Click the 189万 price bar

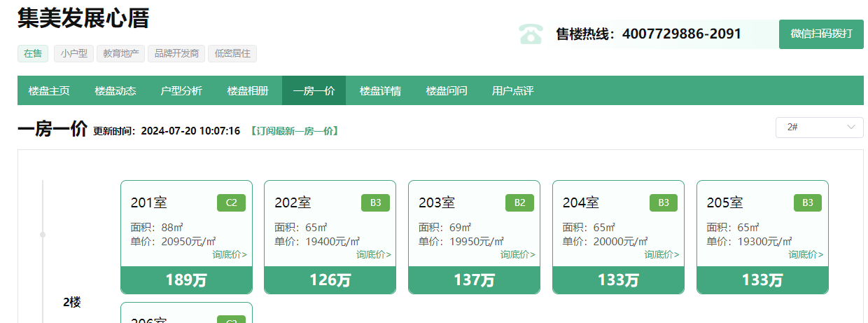[x=186, y=280]
